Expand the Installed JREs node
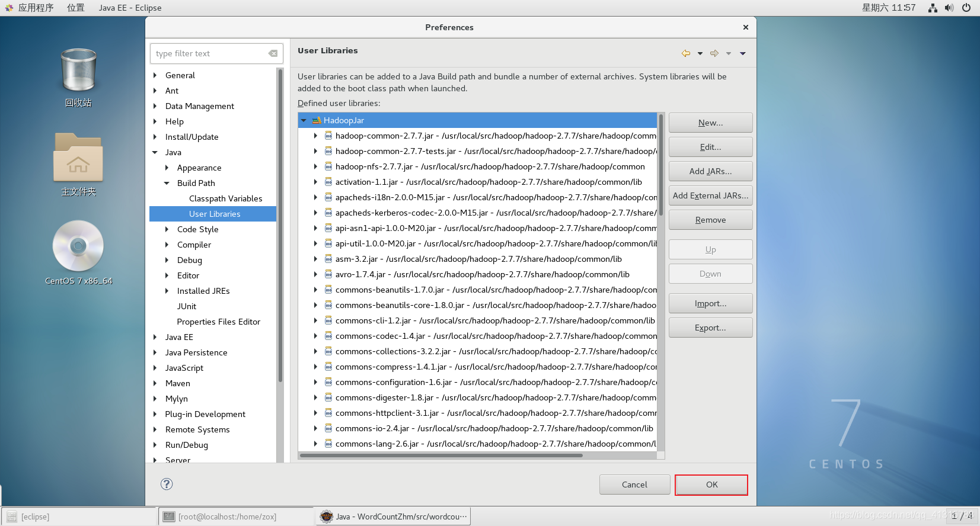This screenshot has width=980, height=526. tap(167, 291)
